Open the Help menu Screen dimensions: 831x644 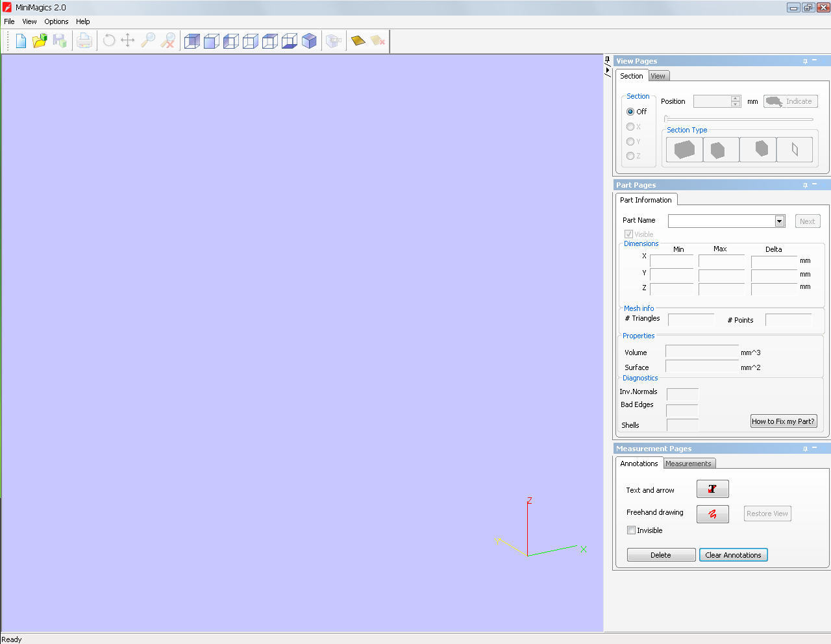pos(82,21)
